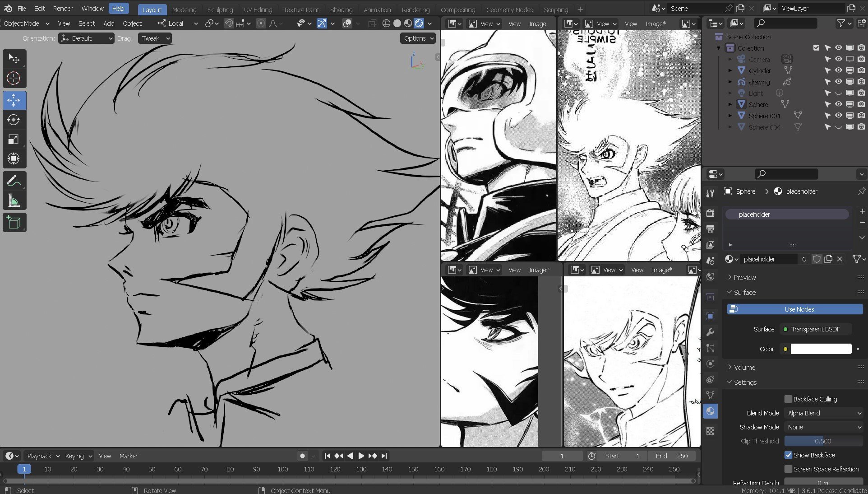Open the Keying popover
The image size is (868, 494).
pyautogui.click(x=78, y=456)
